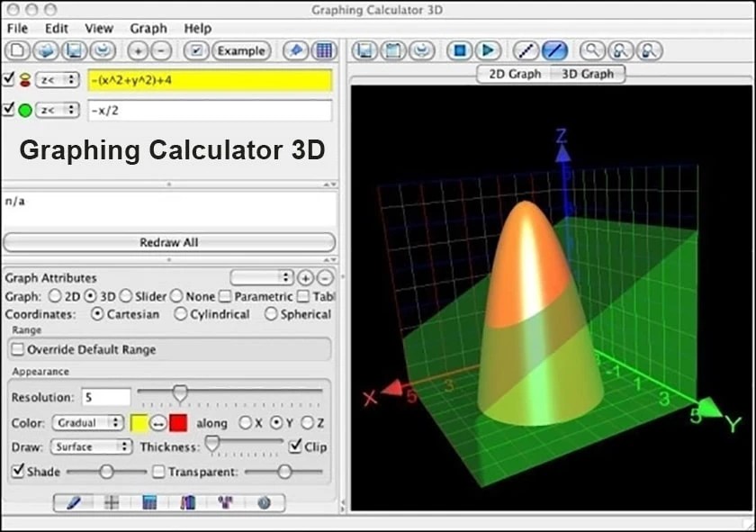The image size is (756, 532).
Task: Open the purple book tab icon at panel bottom
Action: pos(187,503)
